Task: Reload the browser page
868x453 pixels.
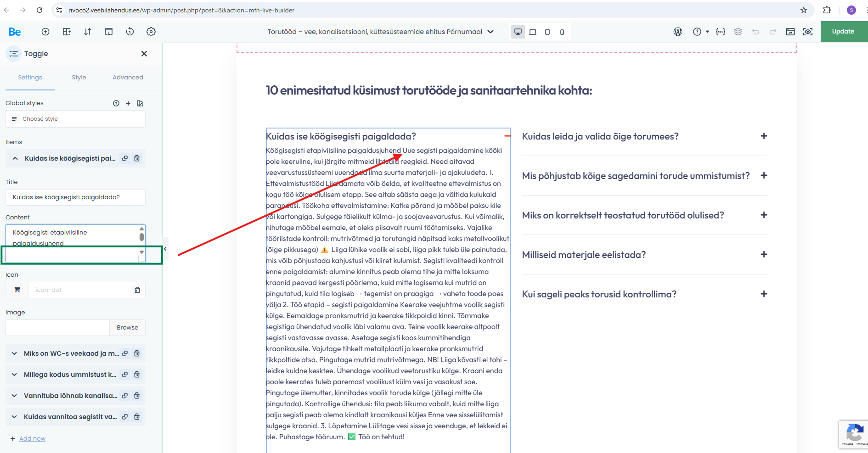Action: 39,10
